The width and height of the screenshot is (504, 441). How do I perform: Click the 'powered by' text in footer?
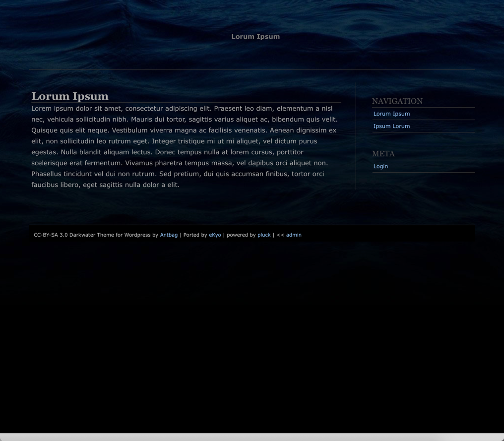tap(241, 235)
